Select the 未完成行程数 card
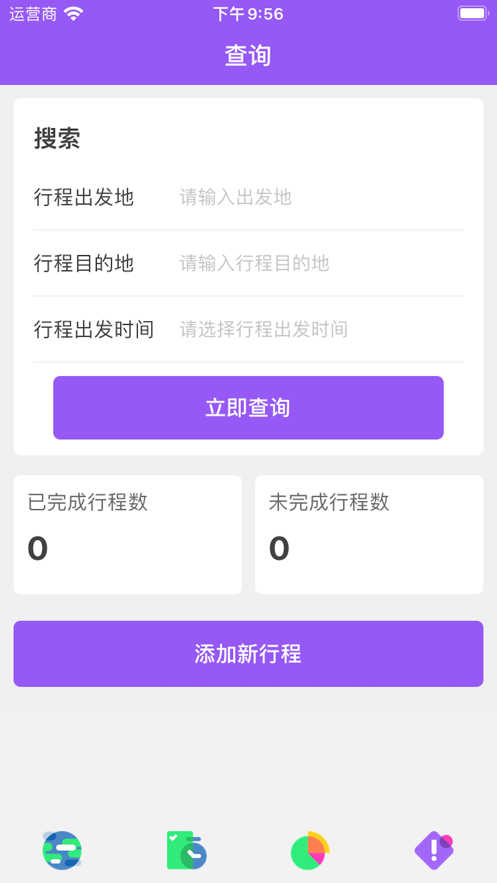This screenshot has height=883, width=497. [x=369, y=534]
